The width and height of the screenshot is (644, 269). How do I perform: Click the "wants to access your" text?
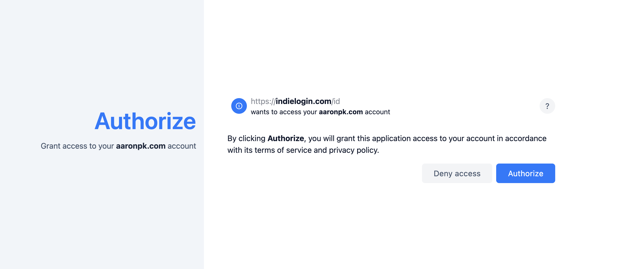tap(284, 112)
